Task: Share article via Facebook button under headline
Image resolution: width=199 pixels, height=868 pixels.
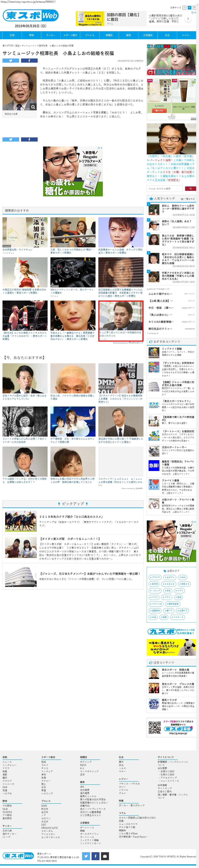Action: point(29,61)
